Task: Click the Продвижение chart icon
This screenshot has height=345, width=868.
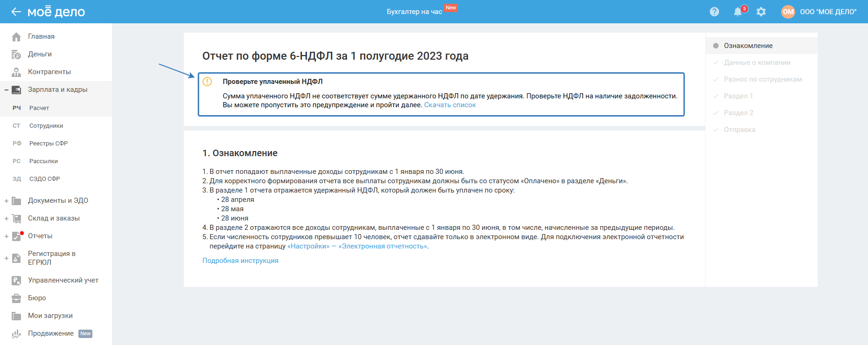Action: [16, 333]
